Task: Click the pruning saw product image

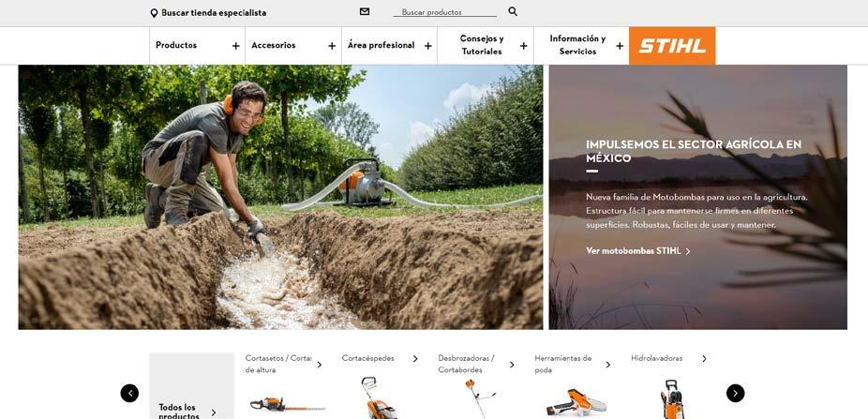Action: click(576, 402)
